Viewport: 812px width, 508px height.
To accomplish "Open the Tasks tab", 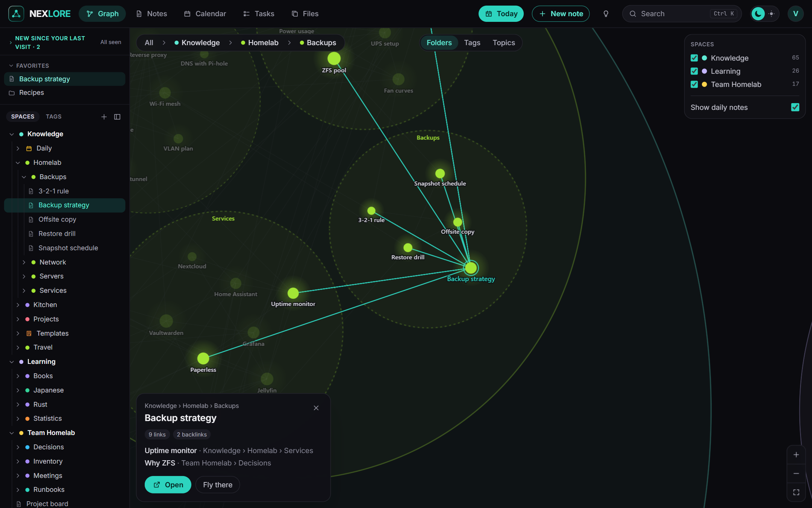I will (x=259, y=14).
